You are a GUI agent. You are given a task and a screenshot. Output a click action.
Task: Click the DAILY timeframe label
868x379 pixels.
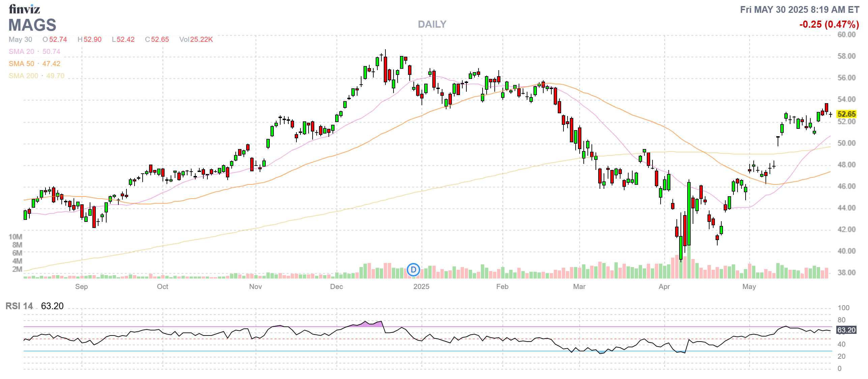coord(432,24)
